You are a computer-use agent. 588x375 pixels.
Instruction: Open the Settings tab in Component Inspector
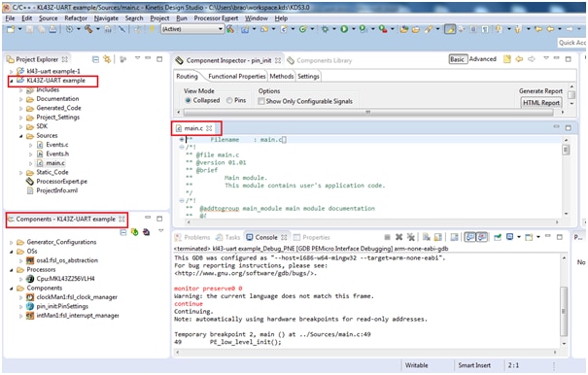tap(308, 76)
